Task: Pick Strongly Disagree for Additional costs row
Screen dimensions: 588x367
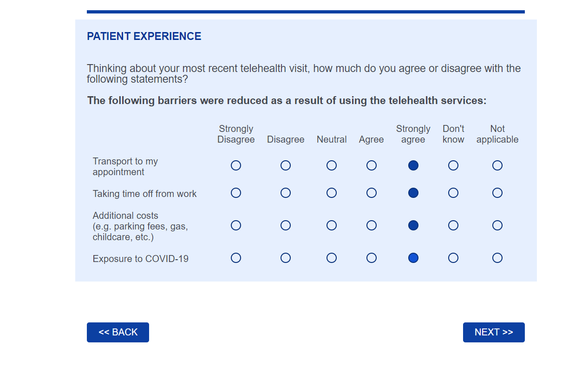Action: pos(236,225)
